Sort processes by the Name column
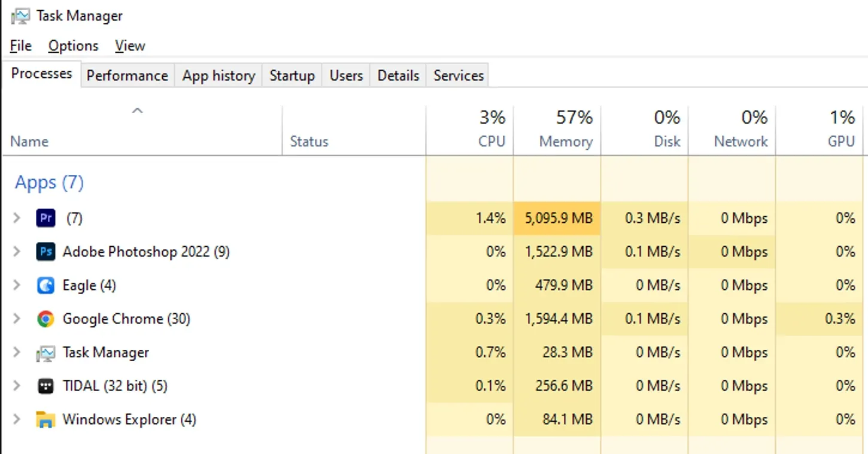Viewport: 868px width, 454px height. click(x=142, y=130)
